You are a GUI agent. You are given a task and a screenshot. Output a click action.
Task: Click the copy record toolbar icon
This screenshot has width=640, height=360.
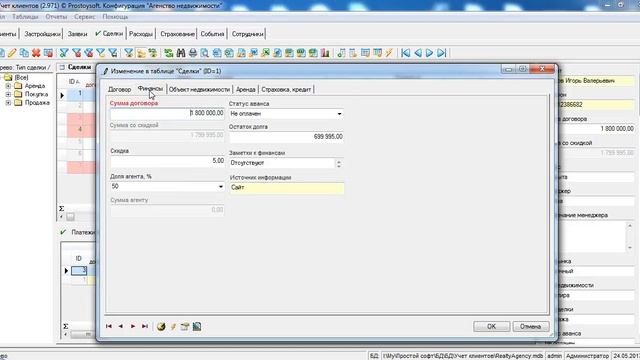pyautogui.click(x=24, y=53)
